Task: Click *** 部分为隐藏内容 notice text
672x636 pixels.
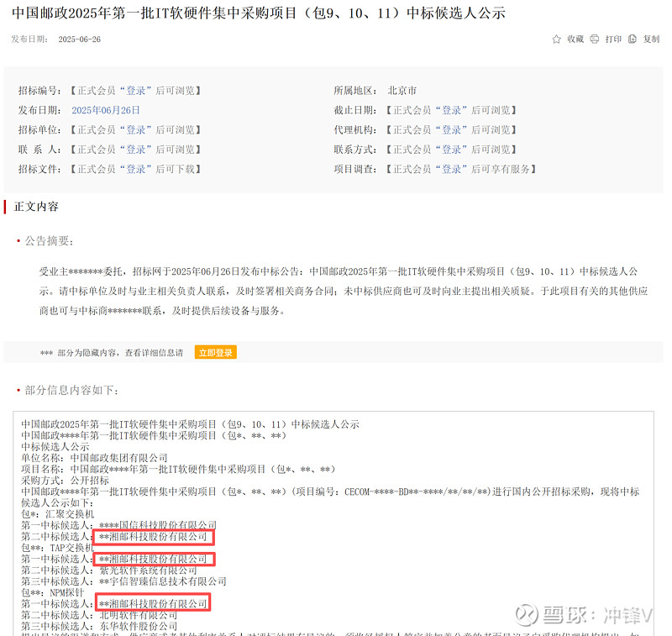Action: 112,353
